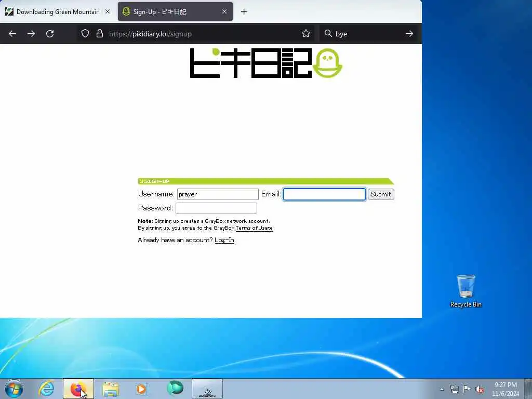Click the Username field containing 'prayer'
This screenshot has width=532, height=399.
[218, 194]
